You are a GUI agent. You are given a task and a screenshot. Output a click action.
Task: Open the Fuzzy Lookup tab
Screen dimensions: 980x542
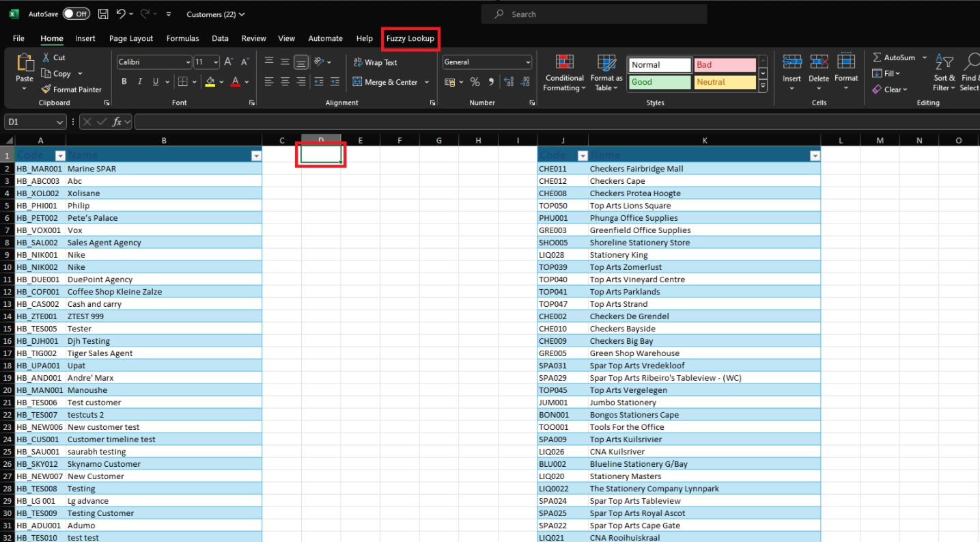click(x=410, y=38)
